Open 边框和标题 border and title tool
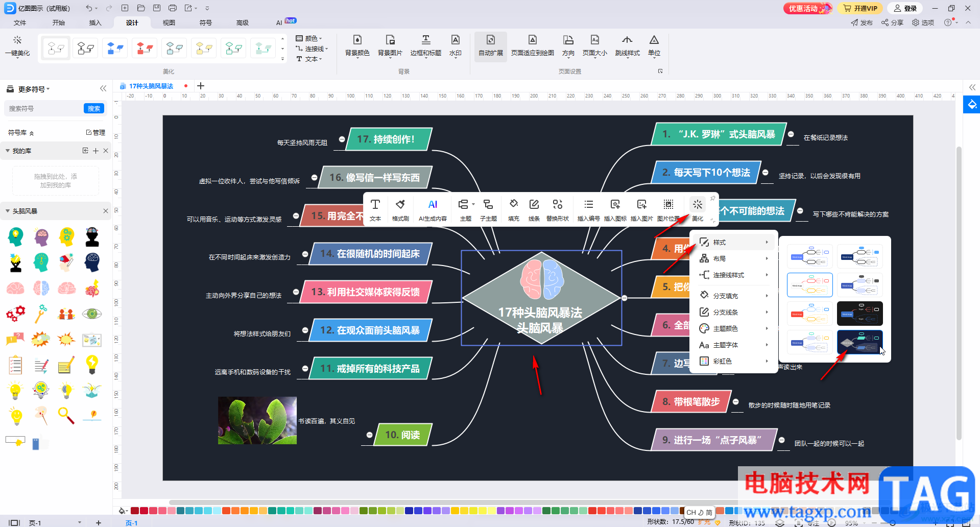 click(425, 45)
